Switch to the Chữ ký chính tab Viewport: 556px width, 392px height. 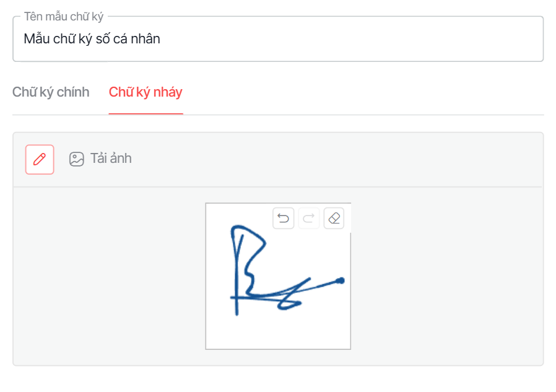51,92
